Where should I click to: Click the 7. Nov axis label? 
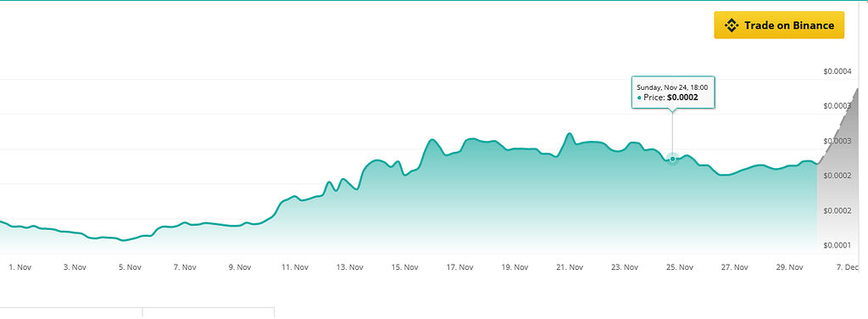coord(185,267)
